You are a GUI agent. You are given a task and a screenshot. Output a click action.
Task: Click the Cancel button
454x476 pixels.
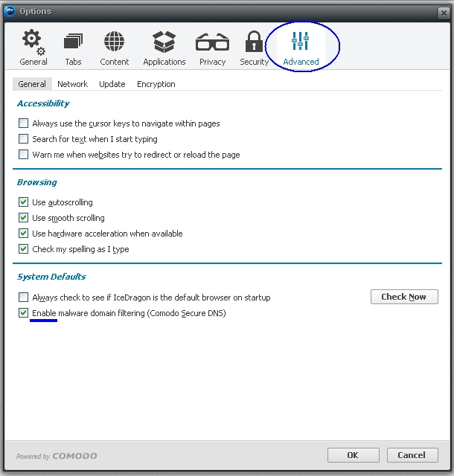click(x=412, y=455)
